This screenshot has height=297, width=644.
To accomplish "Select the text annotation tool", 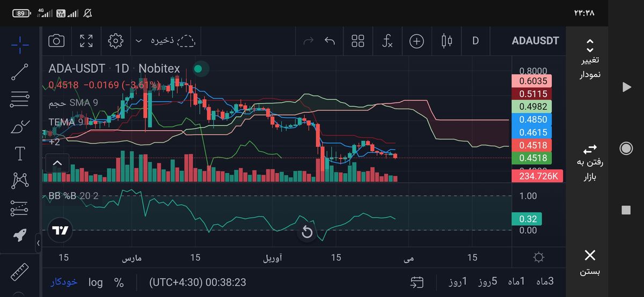I will 20,154.
